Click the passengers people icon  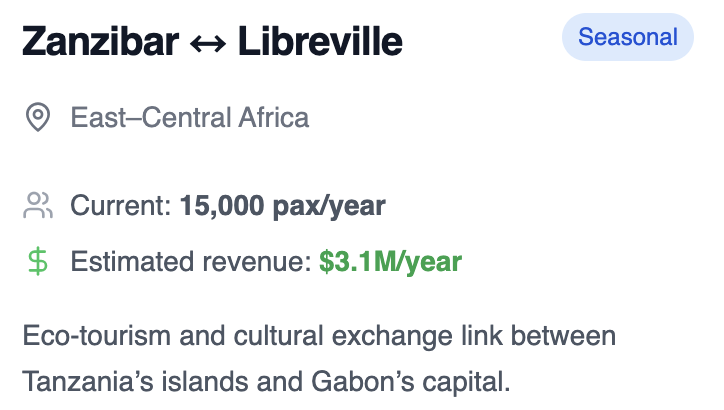(x=38, y=205)
